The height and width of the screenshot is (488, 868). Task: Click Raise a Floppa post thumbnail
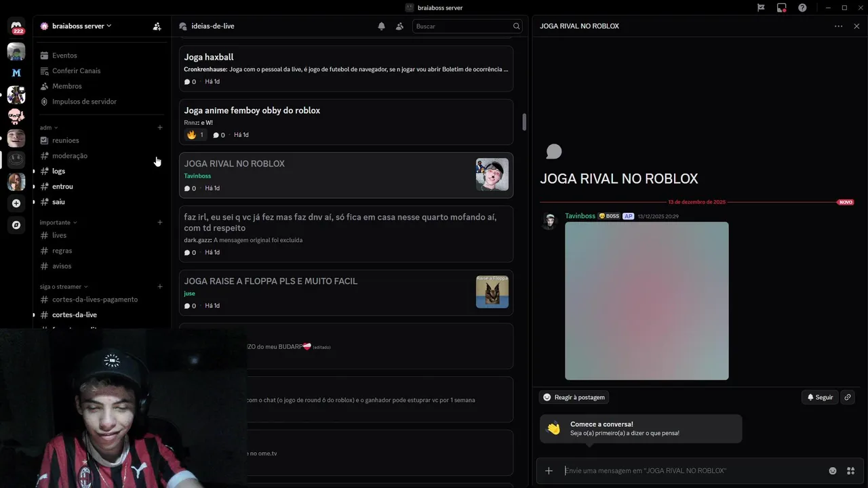[x=492, y=292]
